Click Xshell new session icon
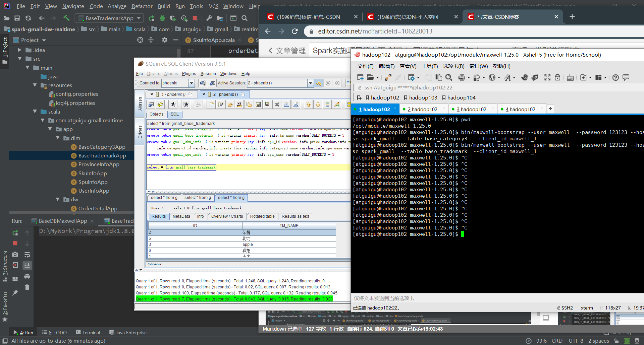 point(360,77)
